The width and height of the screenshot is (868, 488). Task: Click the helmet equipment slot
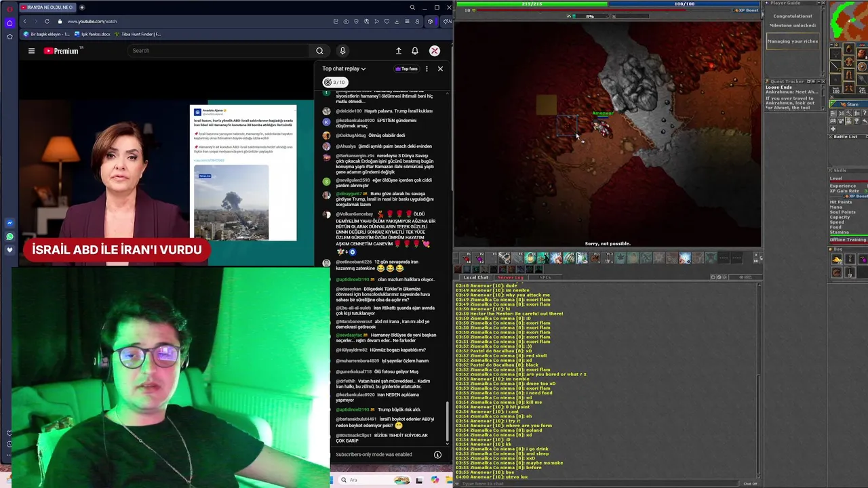pyautogui.click(x=849, y=50)
